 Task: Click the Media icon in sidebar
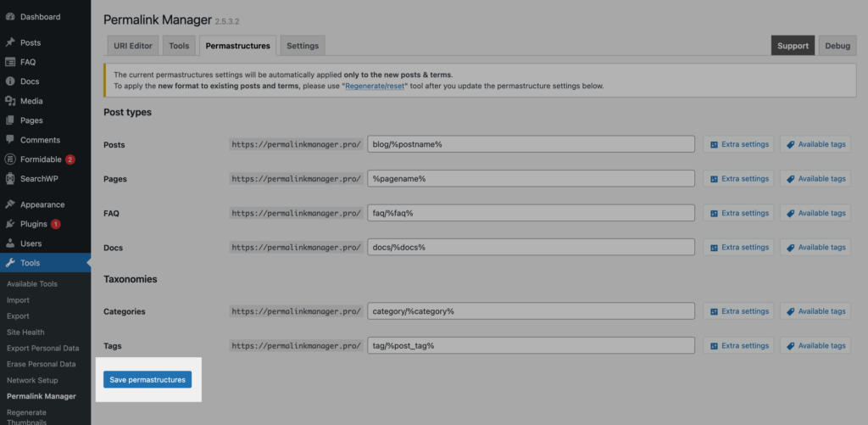(10, 101)
